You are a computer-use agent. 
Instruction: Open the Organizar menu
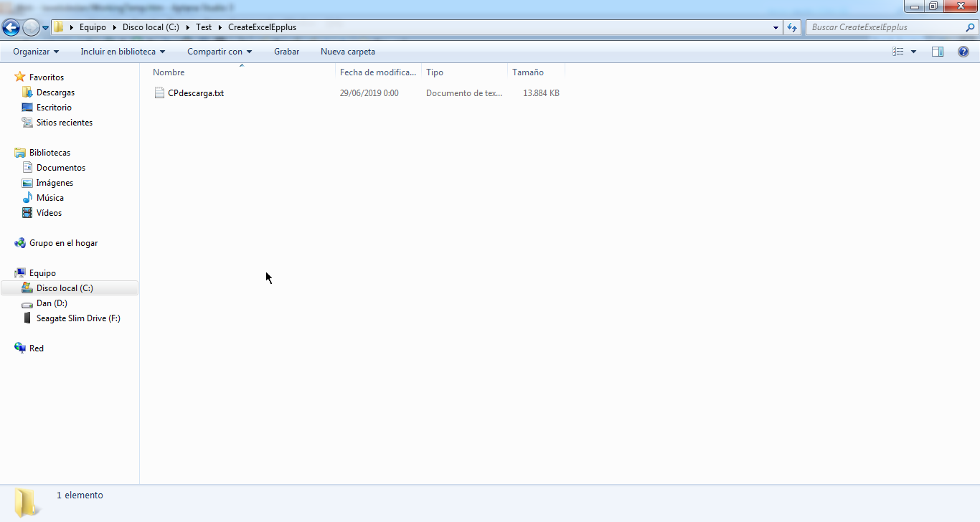click(x=36, y=52)
